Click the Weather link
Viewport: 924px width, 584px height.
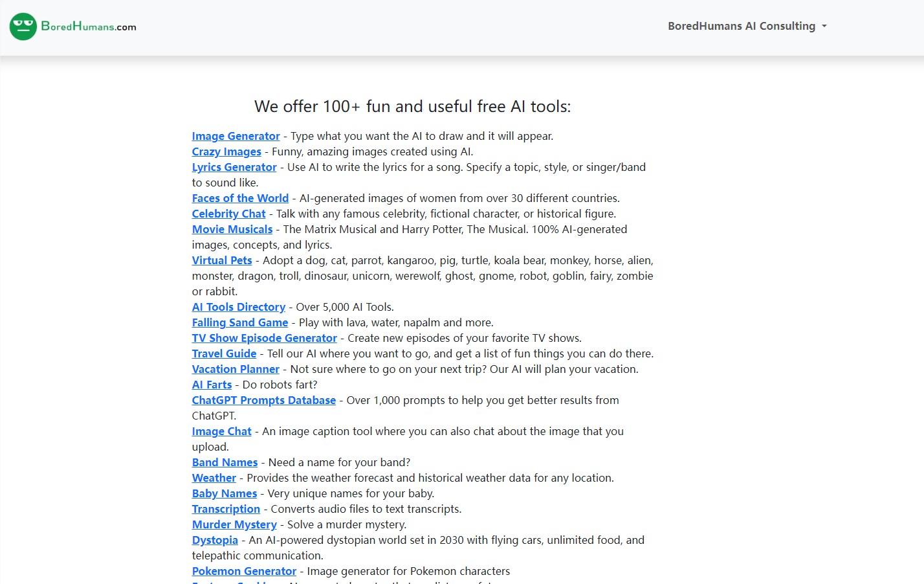tap(214, 478)
